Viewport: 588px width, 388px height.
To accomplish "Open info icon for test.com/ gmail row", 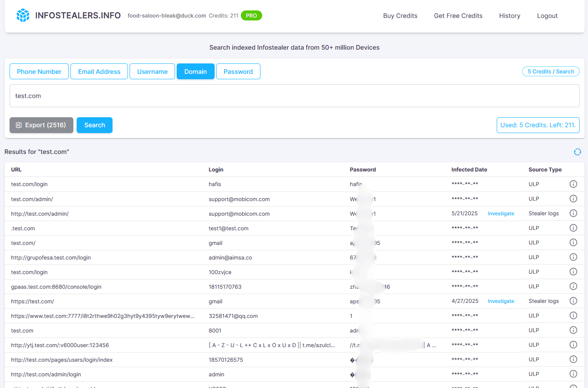I will coord(573,242).
